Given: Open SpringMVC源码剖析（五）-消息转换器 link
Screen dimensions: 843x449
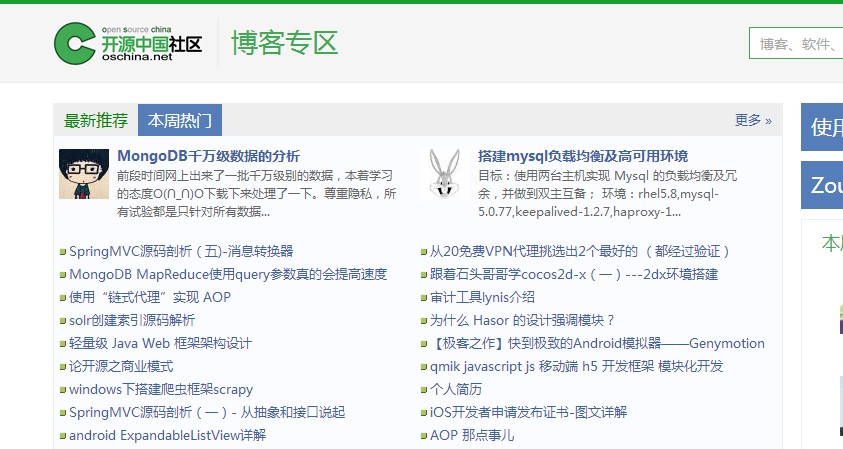Looking at the screenshot, I should [x=181, y=251].
